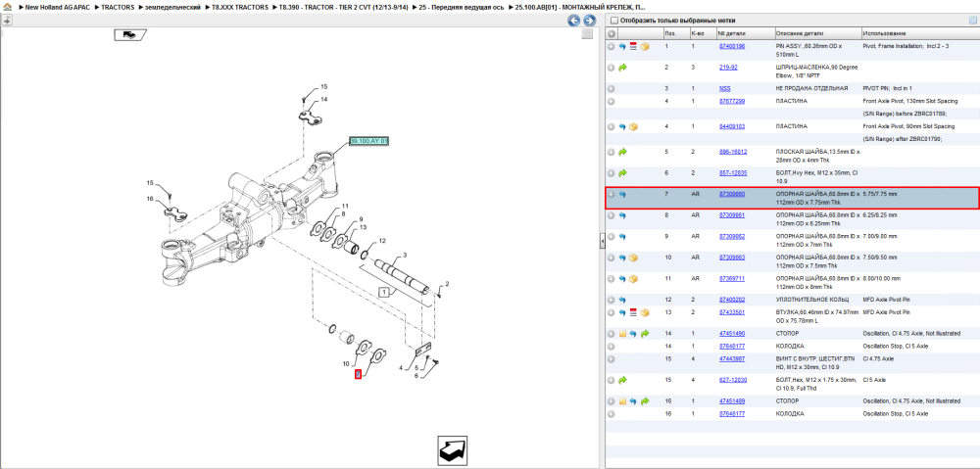This screenshot has width=980, height=469.
Task: Click the tractor front-direction icon above the diagram
Action: tap(130, 34)
